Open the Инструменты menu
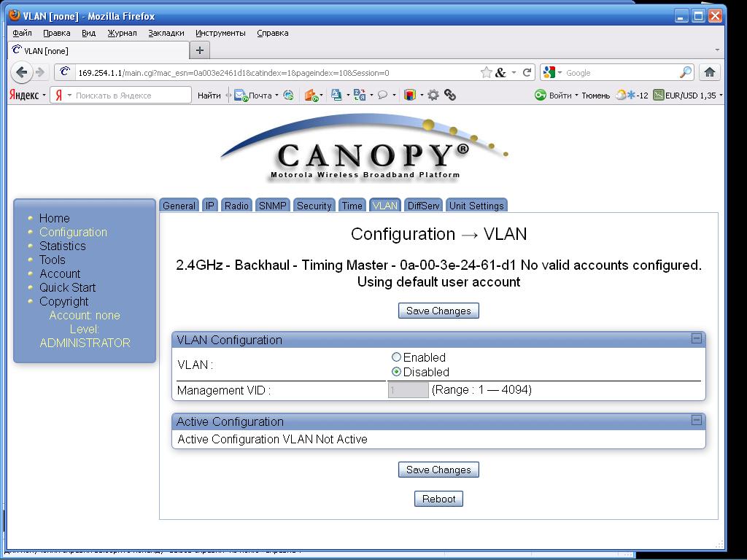The image size is (747, 560). point(220,33)
